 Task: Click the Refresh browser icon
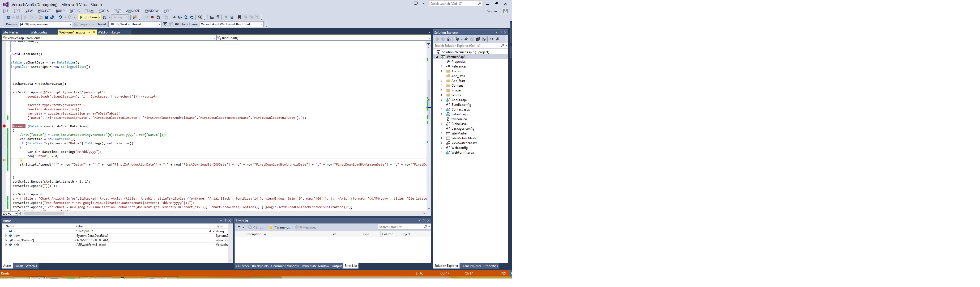pos(105,18)
